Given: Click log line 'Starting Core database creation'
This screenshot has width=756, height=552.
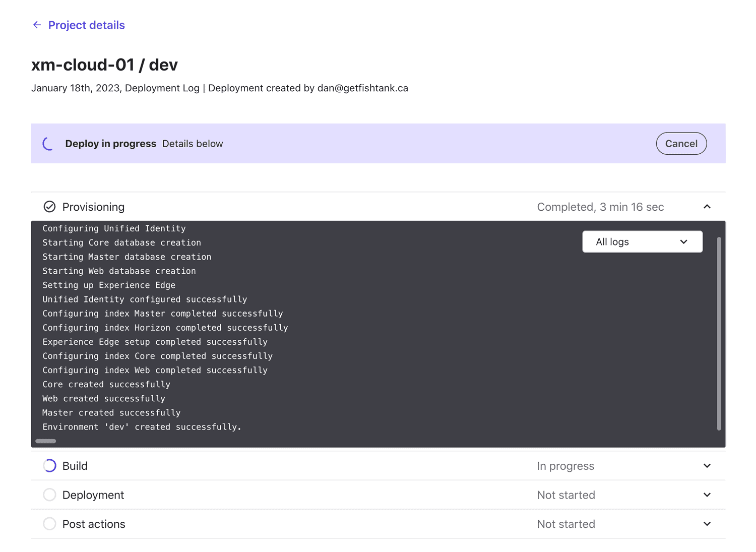Looking at the screenshot, I should pyautogui.click(x=121, y=242).
